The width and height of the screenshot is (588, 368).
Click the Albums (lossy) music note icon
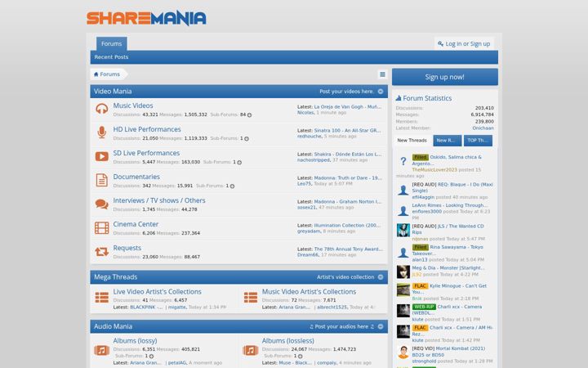[x=101, y=350]
